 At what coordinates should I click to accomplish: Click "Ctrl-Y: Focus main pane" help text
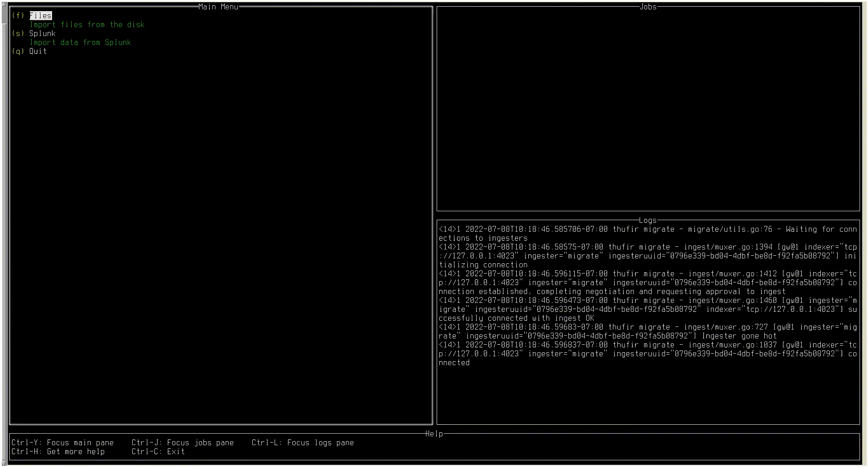62,443
